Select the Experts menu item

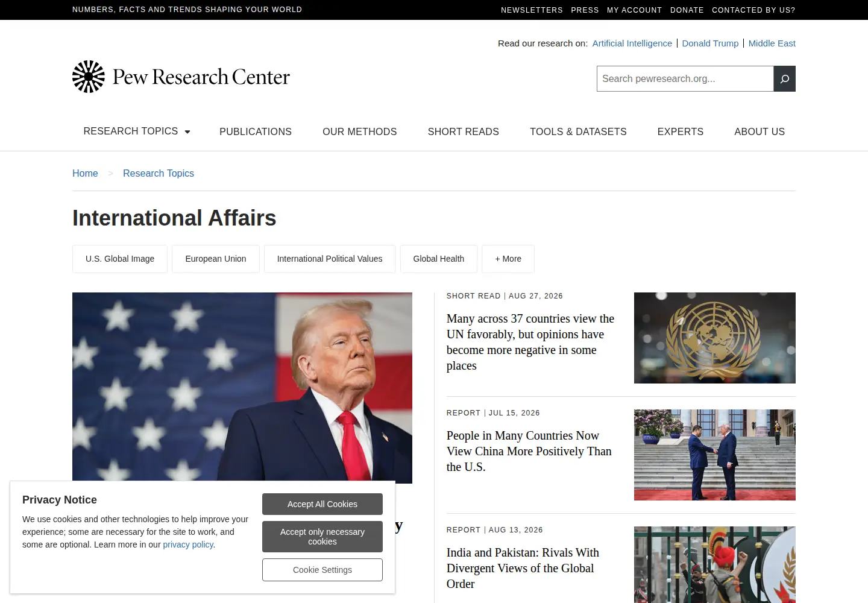pyautogui.click(x=681, y=131)
